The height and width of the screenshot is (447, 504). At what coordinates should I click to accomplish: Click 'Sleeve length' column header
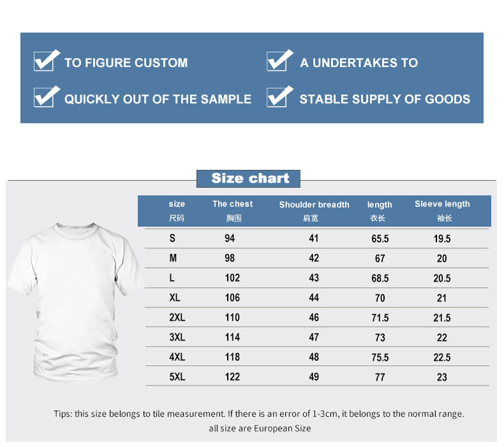442,211
